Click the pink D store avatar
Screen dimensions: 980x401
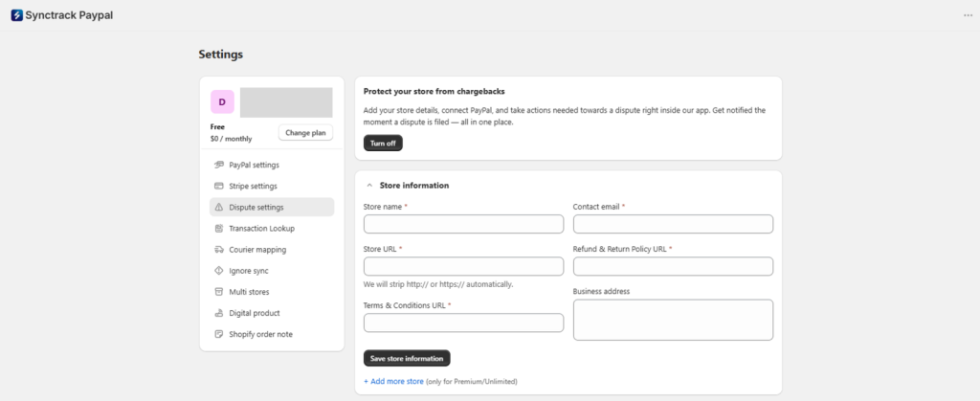point(222,101)
